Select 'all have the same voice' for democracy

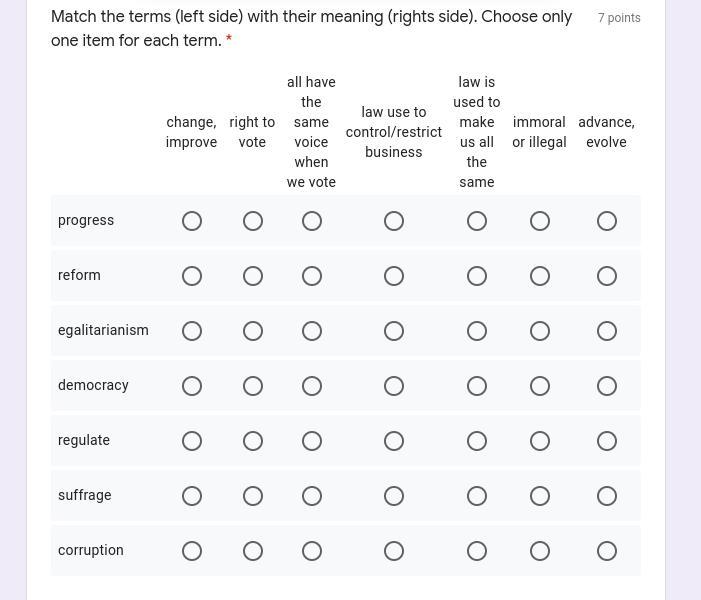312,386
